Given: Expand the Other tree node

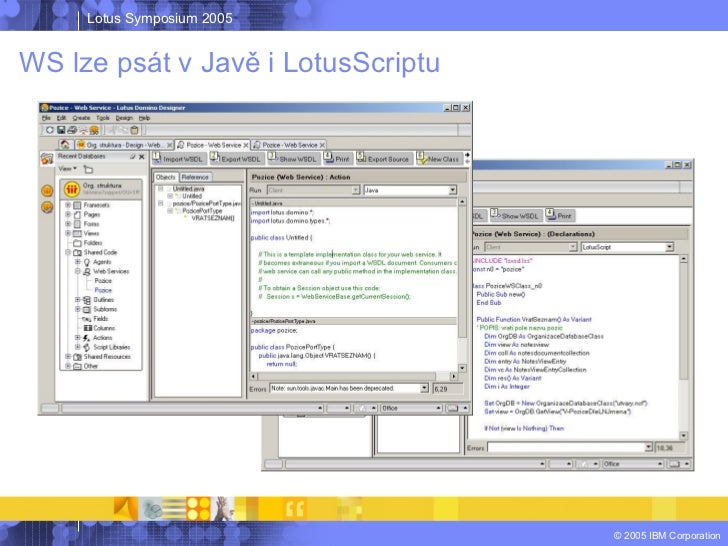Looking at the screenshot, I should (x=68, y=366).
